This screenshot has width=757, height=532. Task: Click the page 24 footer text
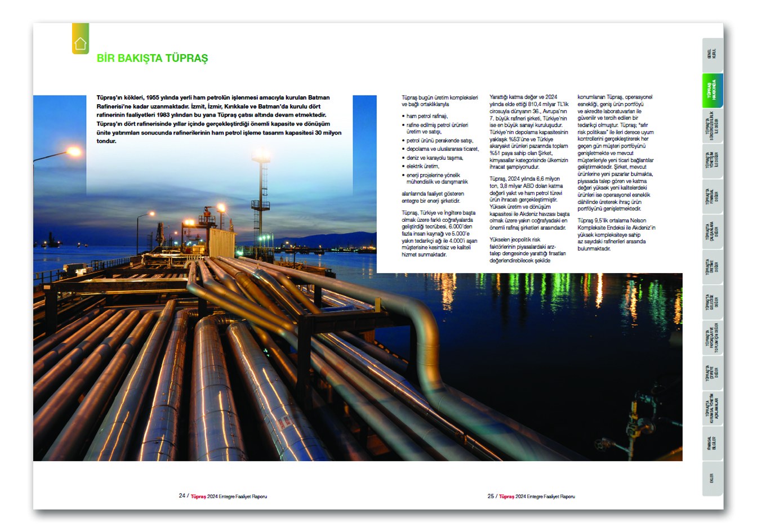[223, 496]
